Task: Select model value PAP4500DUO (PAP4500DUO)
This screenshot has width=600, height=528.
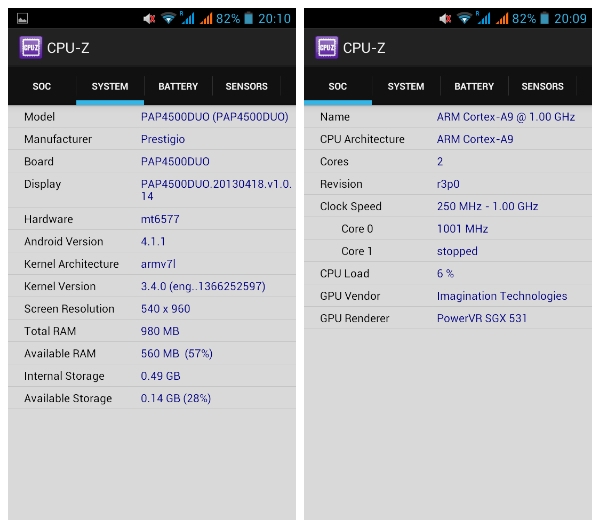Action: click(x=215, y=117)
